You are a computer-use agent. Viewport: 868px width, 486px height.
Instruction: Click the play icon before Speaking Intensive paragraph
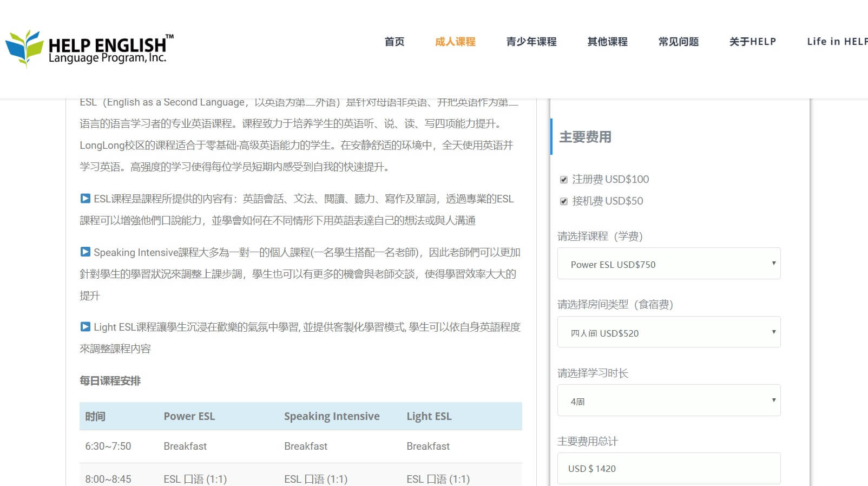(85, 252)
